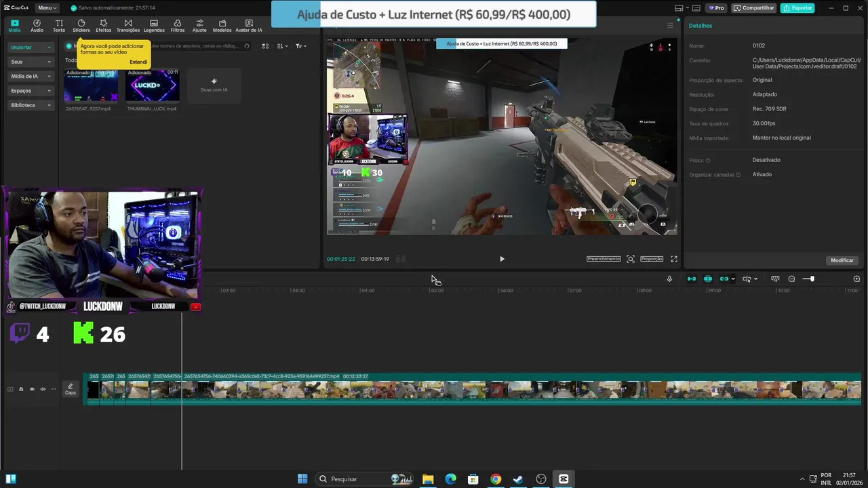868x488 pixels.
Task: Open the Ajuste panel
Action: pos(199,26)
